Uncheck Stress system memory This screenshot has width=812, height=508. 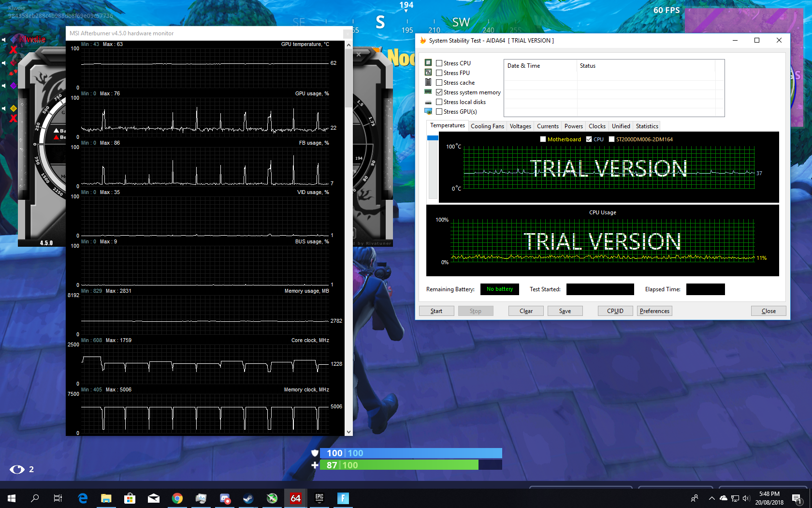pos(439,92)
